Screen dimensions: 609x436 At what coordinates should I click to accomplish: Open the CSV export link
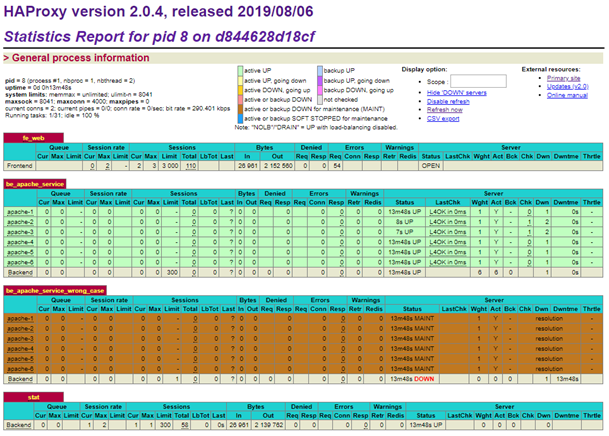[x=443, y=118]
